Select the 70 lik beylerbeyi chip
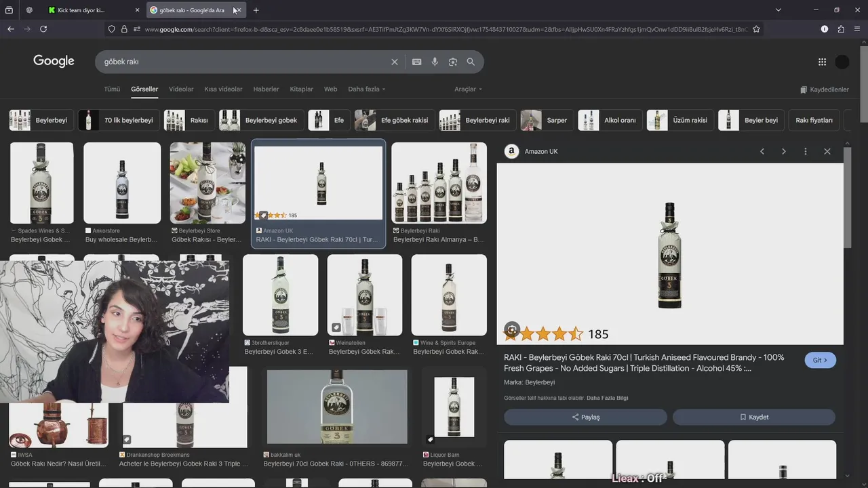Viewport: 868px width, 488px height. pos(119,120)
